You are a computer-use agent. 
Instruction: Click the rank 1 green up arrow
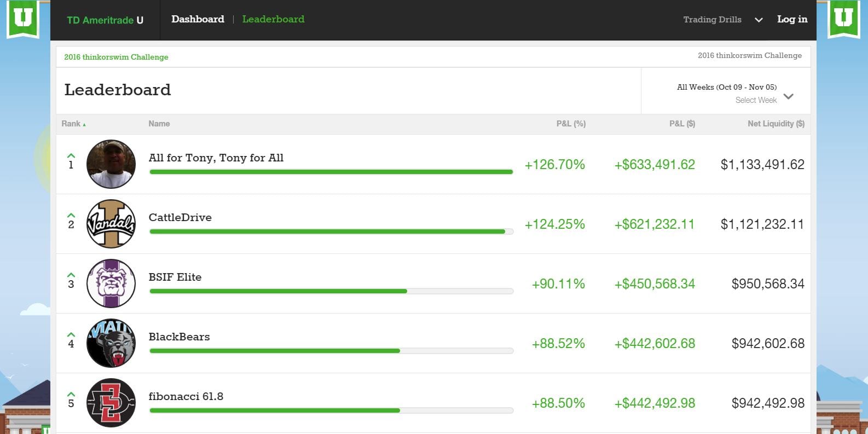pyautogui.click(x=71, y=155)
